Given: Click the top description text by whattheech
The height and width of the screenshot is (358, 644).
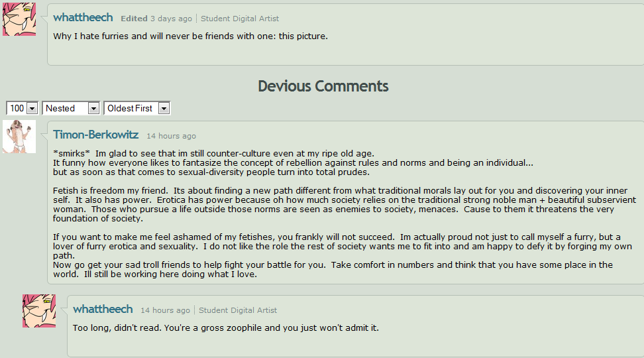Looking at the screenshot, I should pos(191,36).
